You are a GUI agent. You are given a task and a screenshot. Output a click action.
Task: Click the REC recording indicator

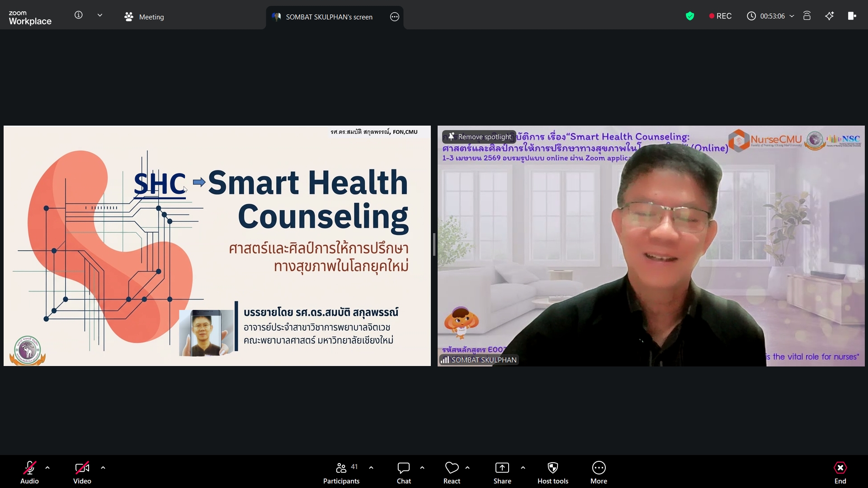click(x=720, y=16)
